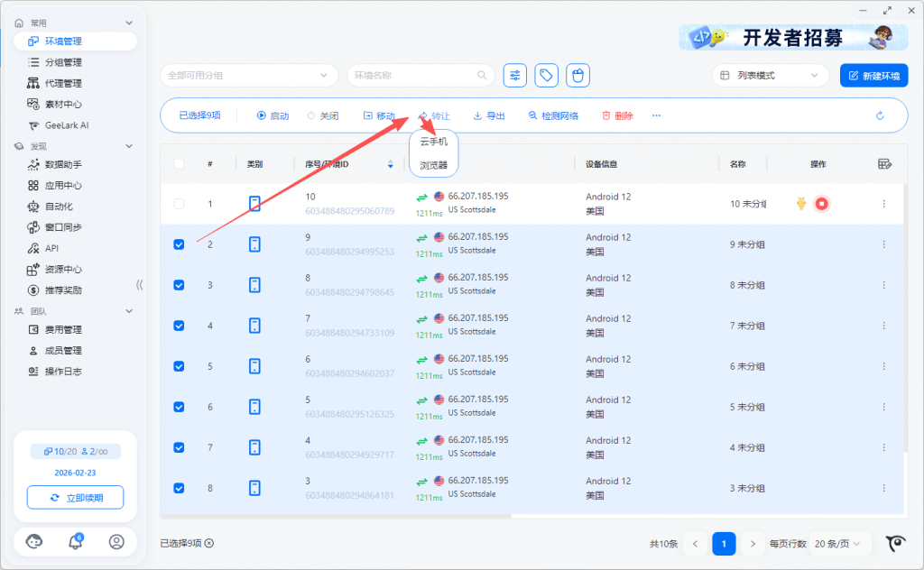Viewport: 924px width, 570px height.
Task: Open notifications bell icon
Action: [76, 541]
